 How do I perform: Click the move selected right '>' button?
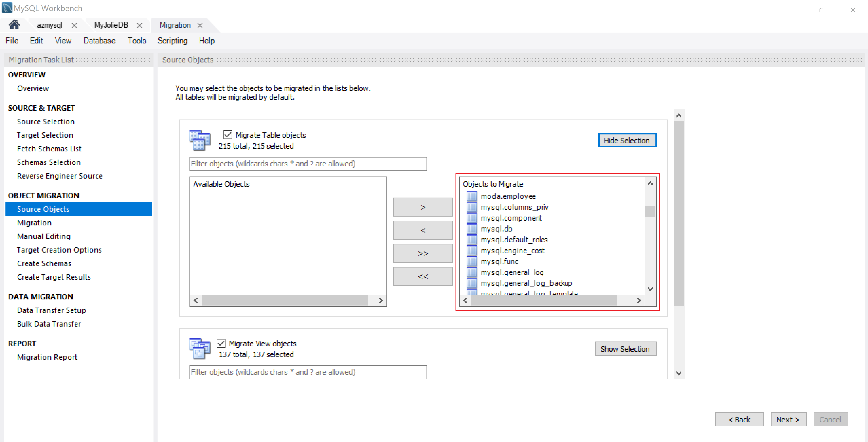[x=423, y=208]
